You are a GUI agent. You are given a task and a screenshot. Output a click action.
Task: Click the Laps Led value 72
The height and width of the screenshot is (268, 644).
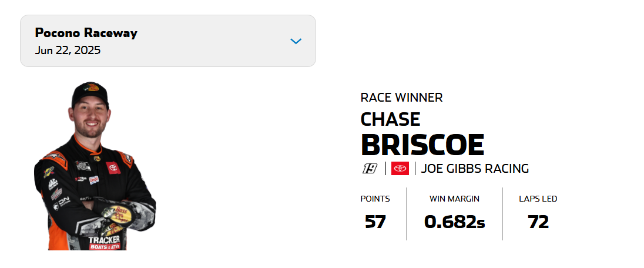point(538,222)
